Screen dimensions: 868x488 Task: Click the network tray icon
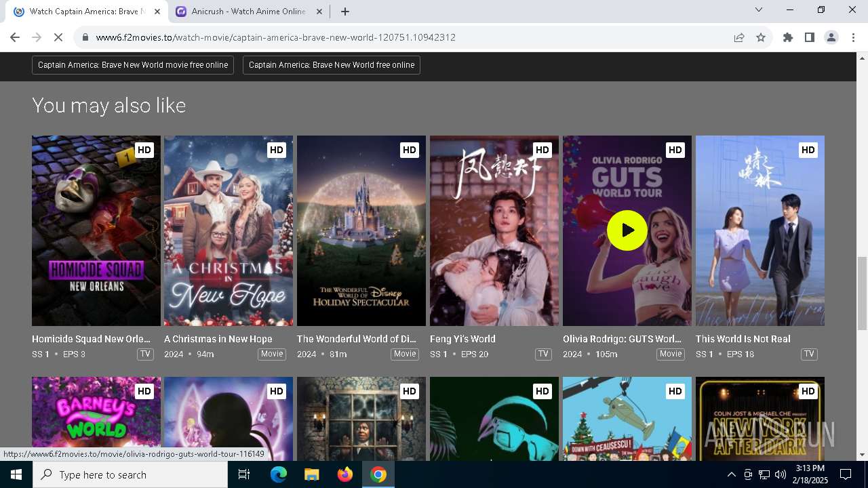(x=764, y=474)
